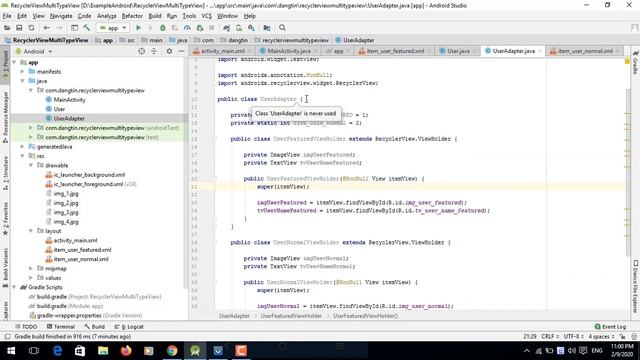The height and width of the screenshot is (360, 640).
Task: Click the UserFeaturedViewHolder breadcrumb at editor bottom
Action: point(291,316)
